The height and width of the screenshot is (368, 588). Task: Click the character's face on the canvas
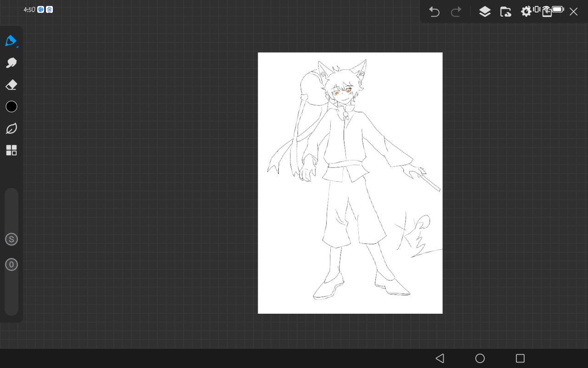342,93
